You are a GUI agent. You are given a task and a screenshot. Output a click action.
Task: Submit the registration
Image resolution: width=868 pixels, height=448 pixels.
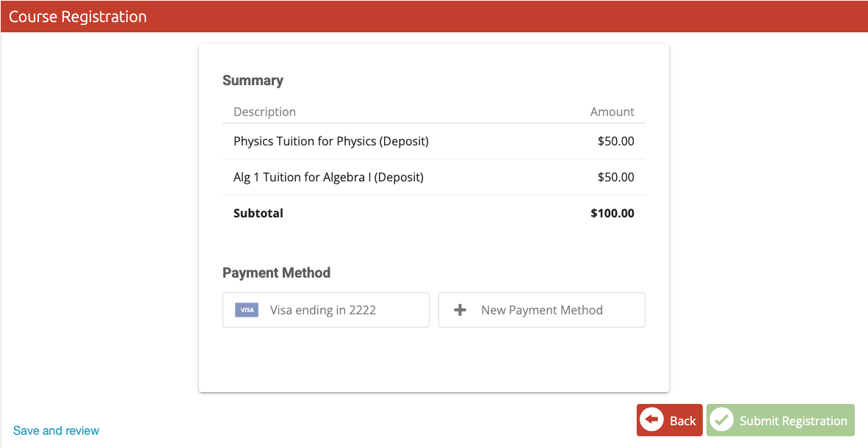click(x=780, y=420)
